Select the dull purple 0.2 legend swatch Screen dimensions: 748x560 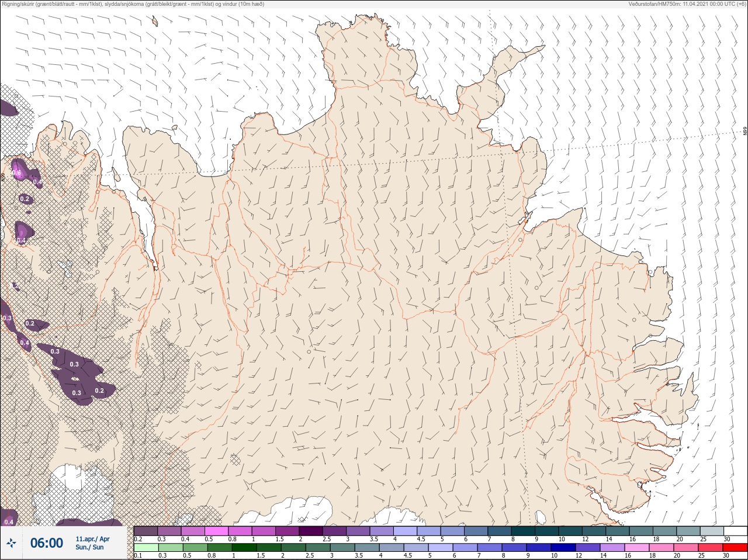(x=146, y=531)
